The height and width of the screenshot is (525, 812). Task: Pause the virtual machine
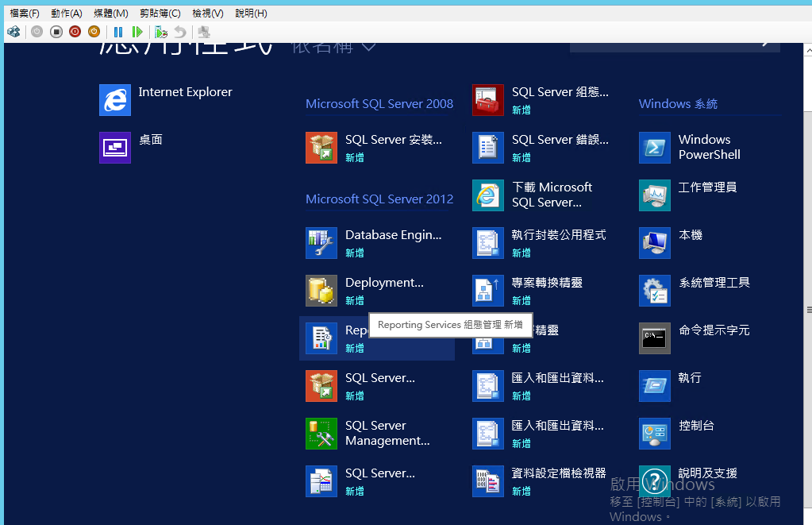pos(118,32)
